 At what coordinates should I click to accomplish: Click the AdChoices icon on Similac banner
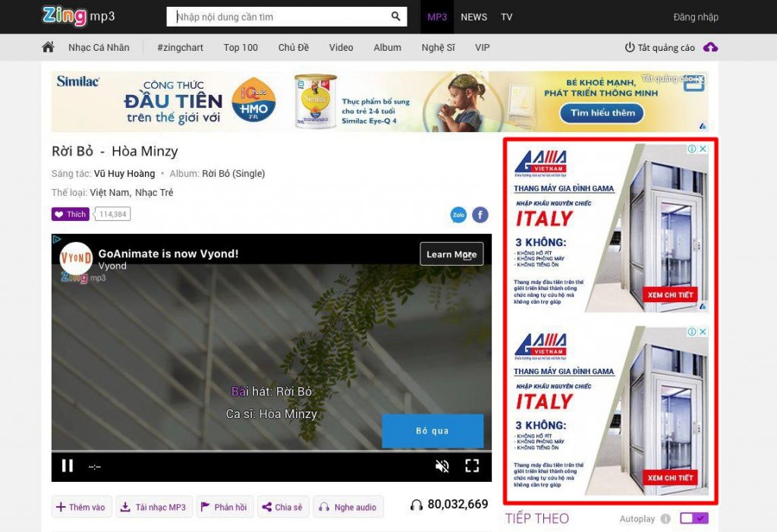click(703, 127)
